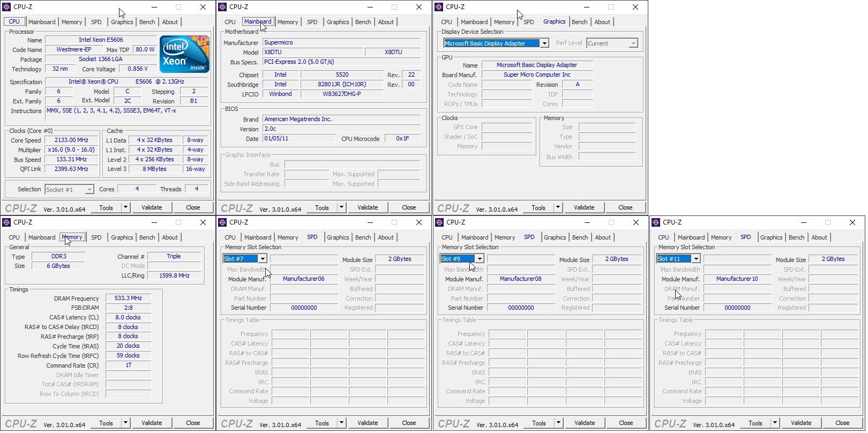Click Close in the Slot #7 window
The width and height of the screenshot is (868, 433).
tap(409, 423)
